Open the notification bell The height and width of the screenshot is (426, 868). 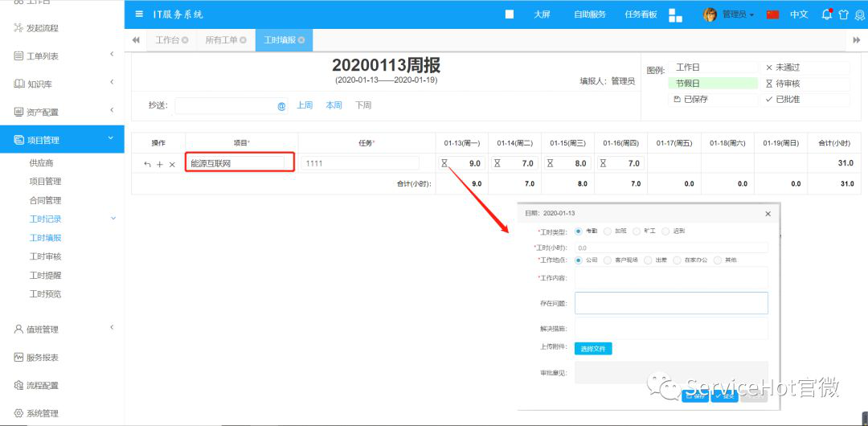(x=827, y=14)
